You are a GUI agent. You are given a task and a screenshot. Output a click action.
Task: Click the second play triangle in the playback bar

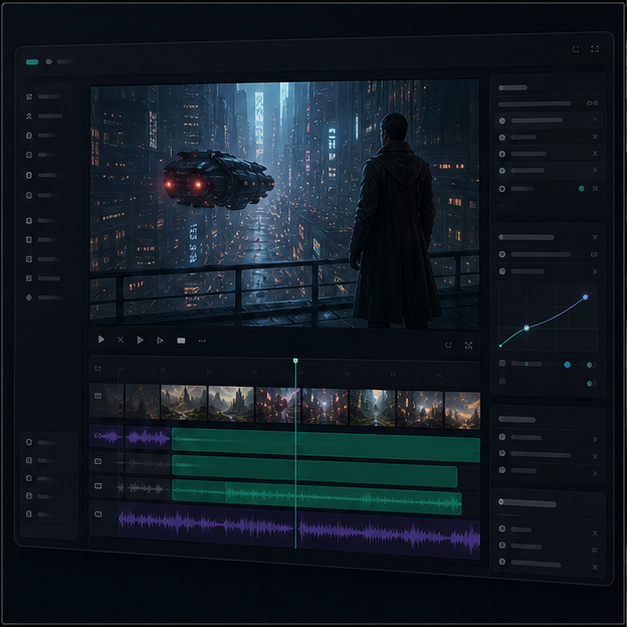coord(140,340)
